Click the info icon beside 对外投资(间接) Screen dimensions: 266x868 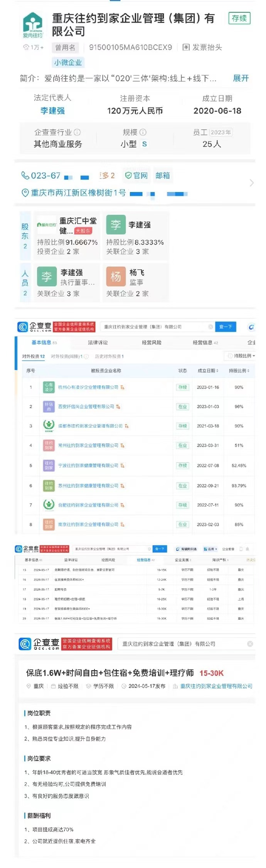86,356
